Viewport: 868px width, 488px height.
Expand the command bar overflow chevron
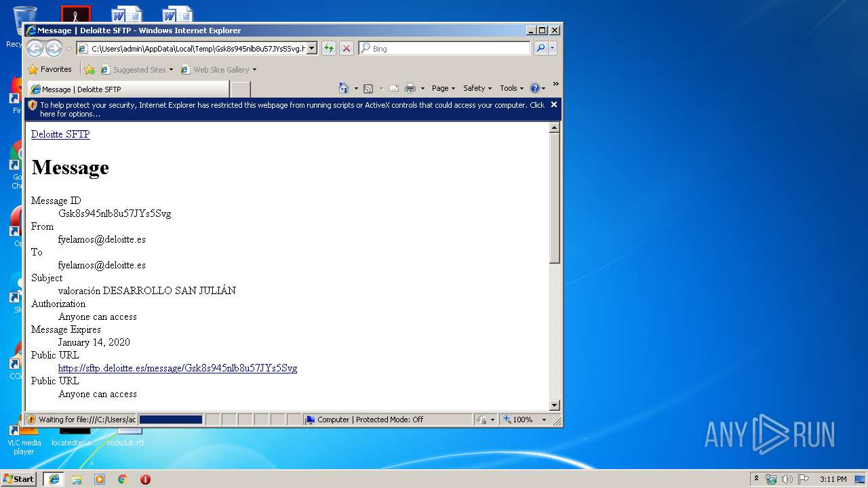[555, 84]
